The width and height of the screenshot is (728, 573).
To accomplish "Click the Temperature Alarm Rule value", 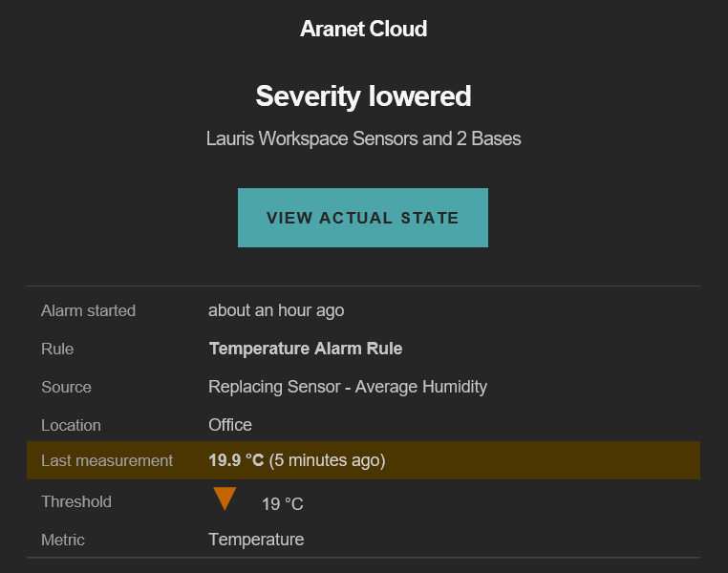I will [305, 349].
